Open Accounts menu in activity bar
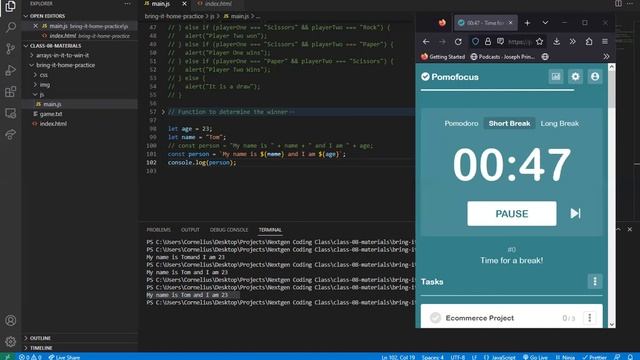The width and height of the screenshot is (640, 360). pos(11,320)
